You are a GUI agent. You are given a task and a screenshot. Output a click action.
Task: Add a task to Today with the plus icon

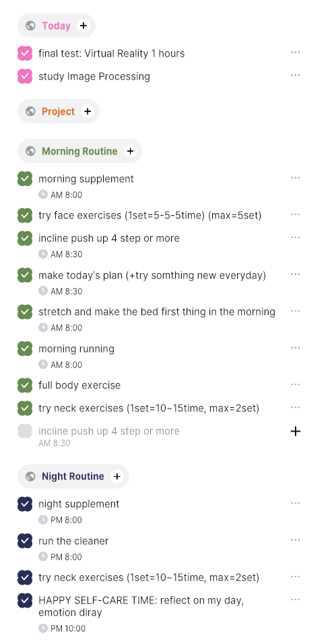click(x=83, y=26)
